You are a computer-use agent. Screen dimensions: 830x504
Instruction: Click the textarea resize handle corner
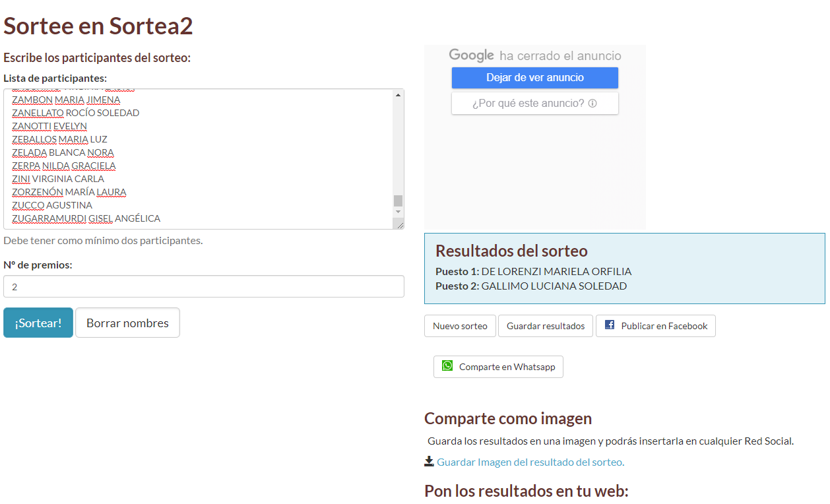tap(399, 224)
